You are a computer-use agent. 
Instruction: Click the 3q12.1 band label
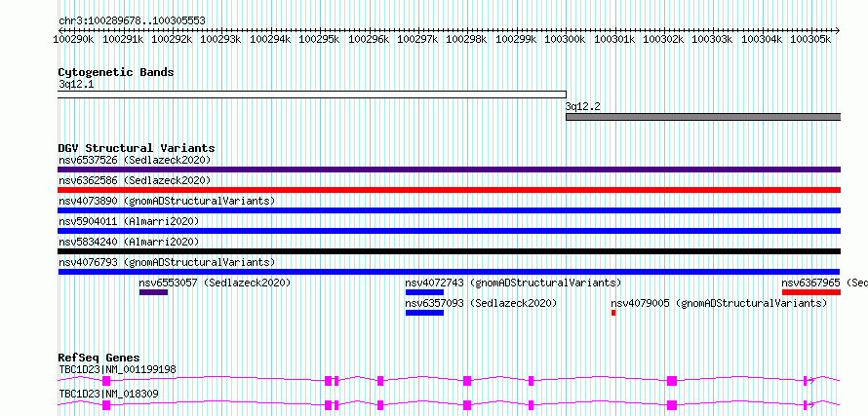[75, 85]
